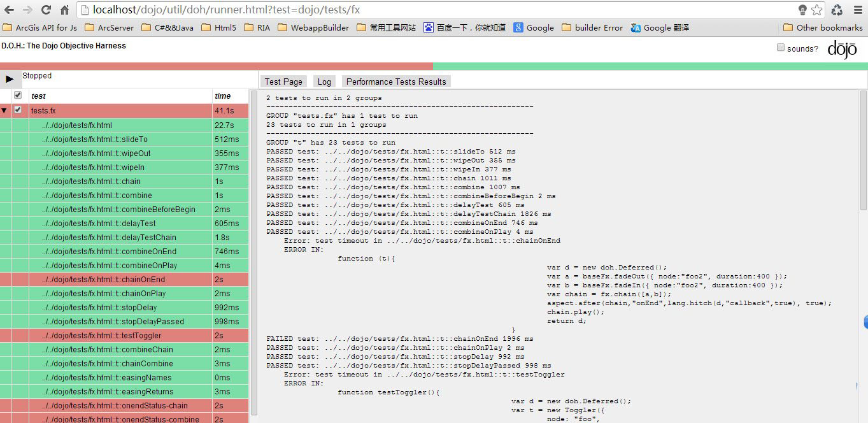This screenshot has height=423, width=868.
Task: Click the red failed section of progress bar
Action: point(217,66)
